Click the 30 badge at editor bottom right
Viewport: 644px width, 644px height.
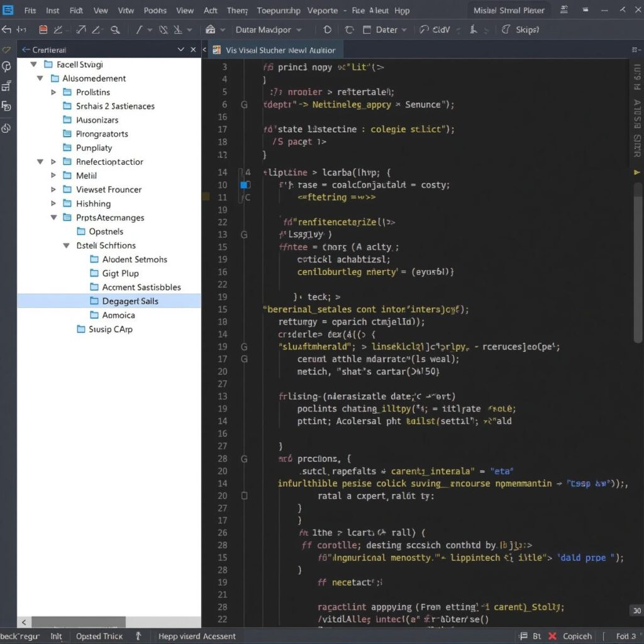pos(637,610)
